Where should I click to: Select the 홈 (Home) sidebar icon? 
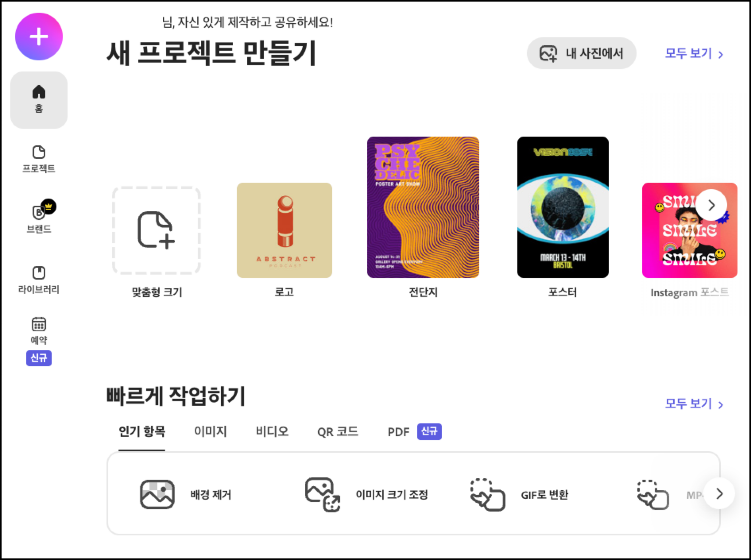(x=39, y=99)
